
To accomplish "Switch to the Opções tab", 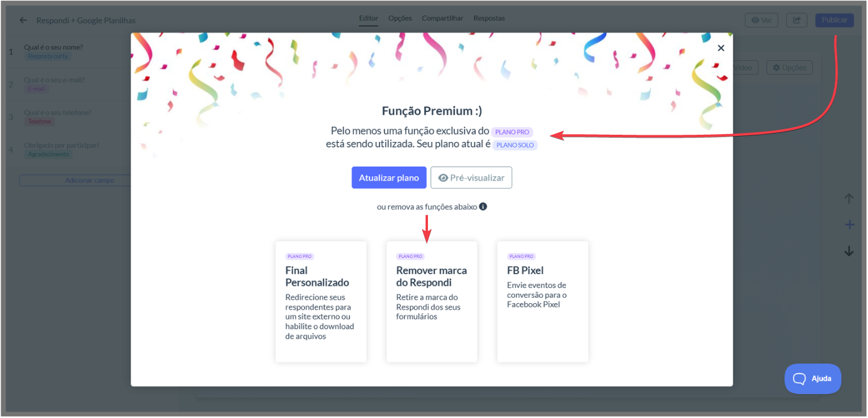I will (400, 19).
